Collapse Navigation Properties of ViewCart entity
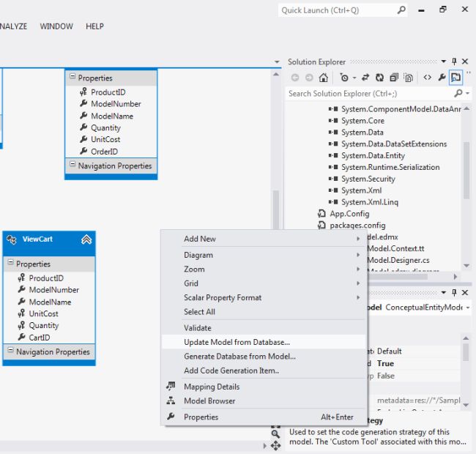The image size is (476, 454). pyautogui.click(x=10, y=350)
